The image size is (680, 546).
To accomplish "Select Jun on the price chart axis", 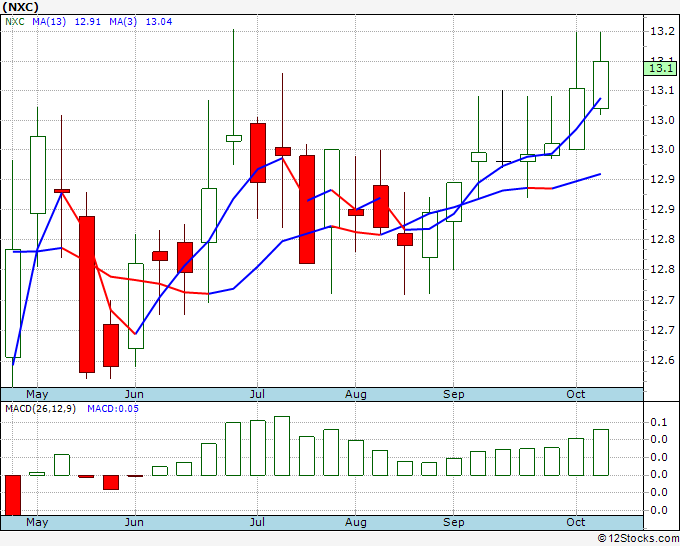I will 134,394.
